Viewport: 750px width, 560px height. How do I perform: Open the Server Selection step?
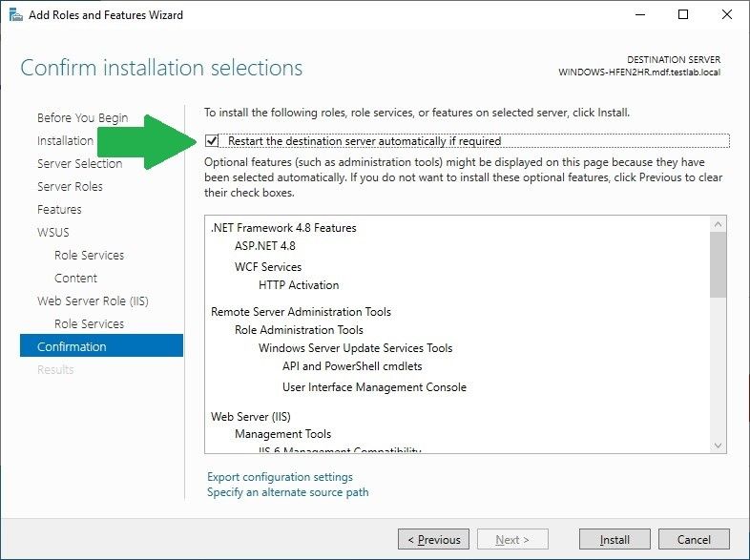[80, 163]
